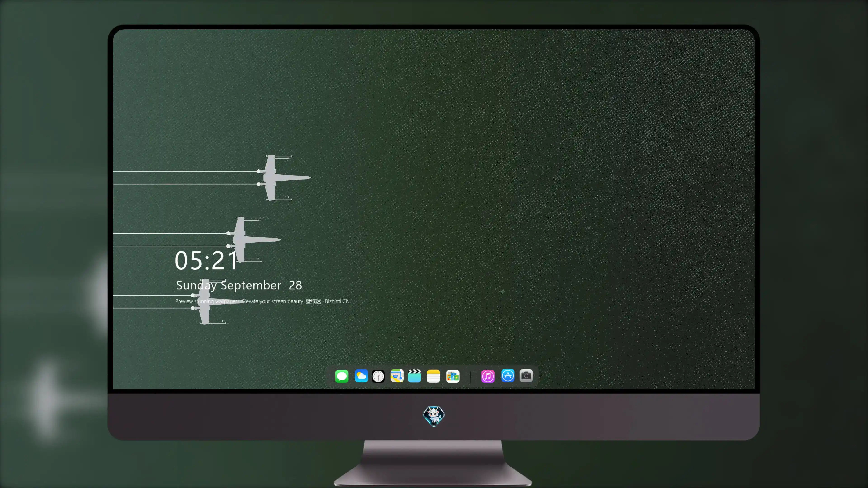Open the App Store in the dock
Image resolution: width=868 pixels, height=488 pixels.
pos(508,375)
